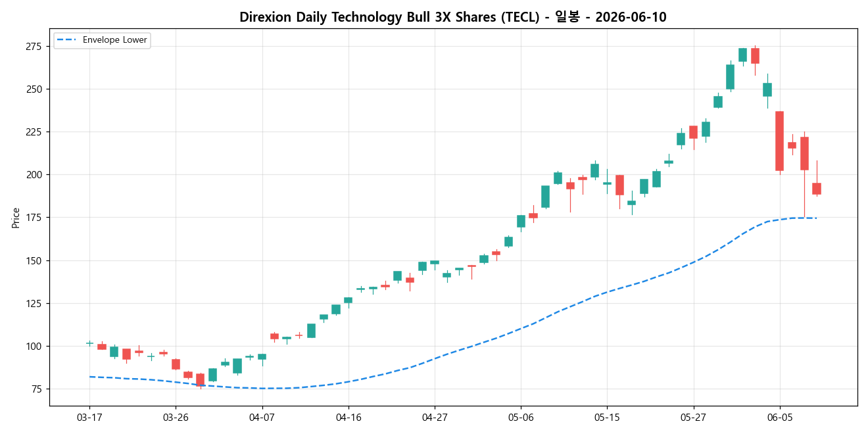
Task: Click the first candle at 03-17
Action: click(89, 343)
